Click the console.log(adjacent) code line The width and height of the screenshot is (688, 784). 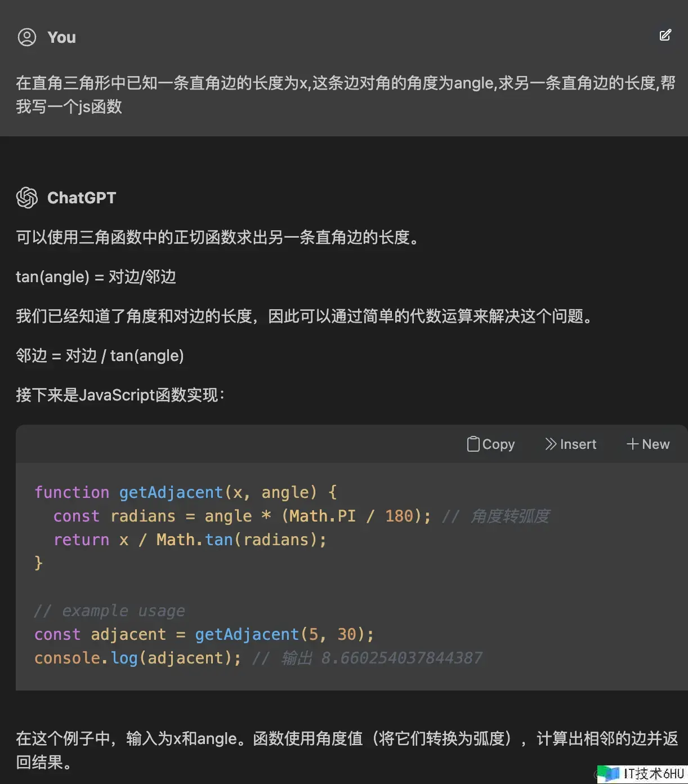tap(258, 658)
